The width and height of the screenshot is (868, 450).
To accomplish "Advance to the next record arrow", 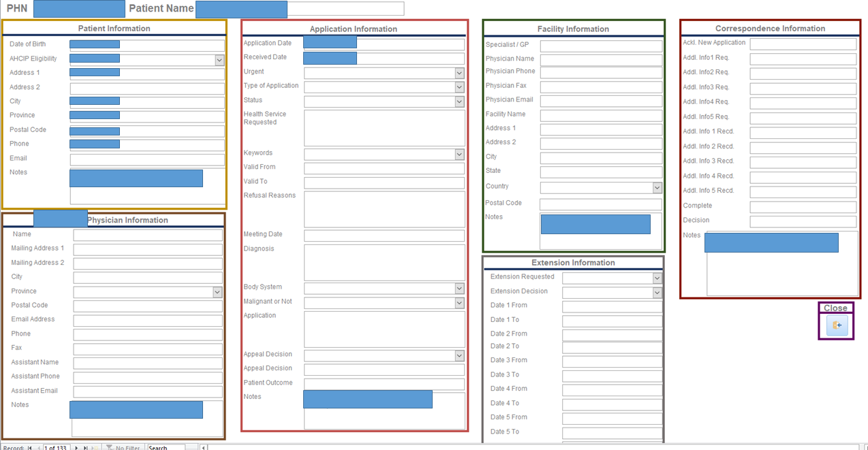I will click(76, 448).
